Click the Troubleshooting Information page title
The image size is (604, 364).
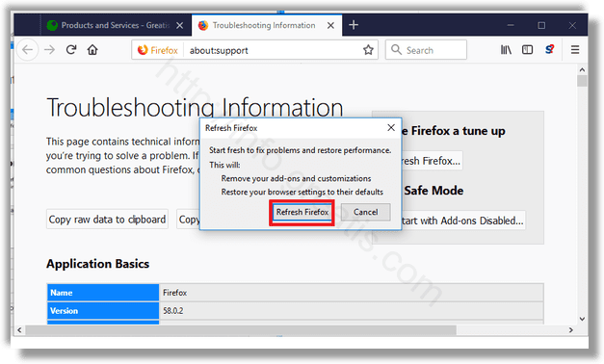click(x=195, y=108)
